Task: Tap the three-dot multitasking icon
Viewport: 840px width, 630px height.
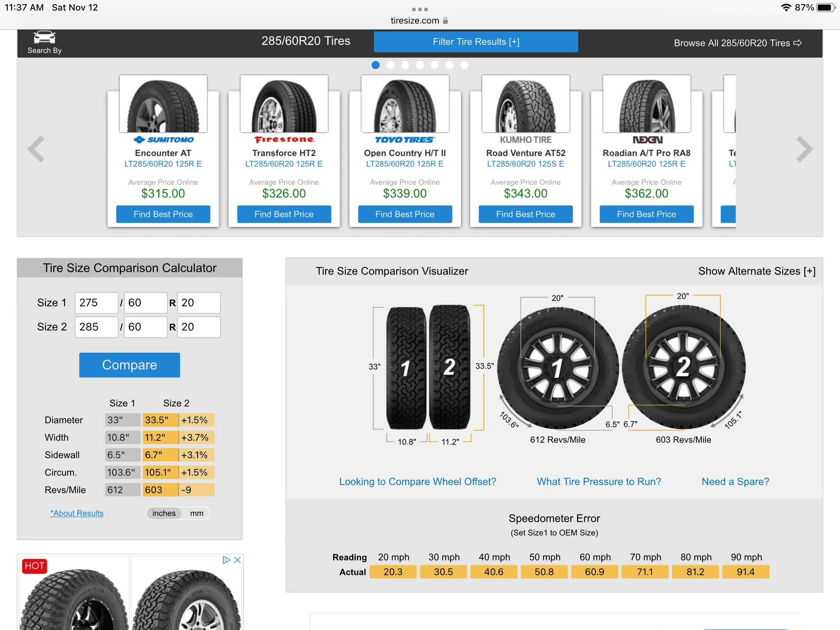Action: point(420,9)
